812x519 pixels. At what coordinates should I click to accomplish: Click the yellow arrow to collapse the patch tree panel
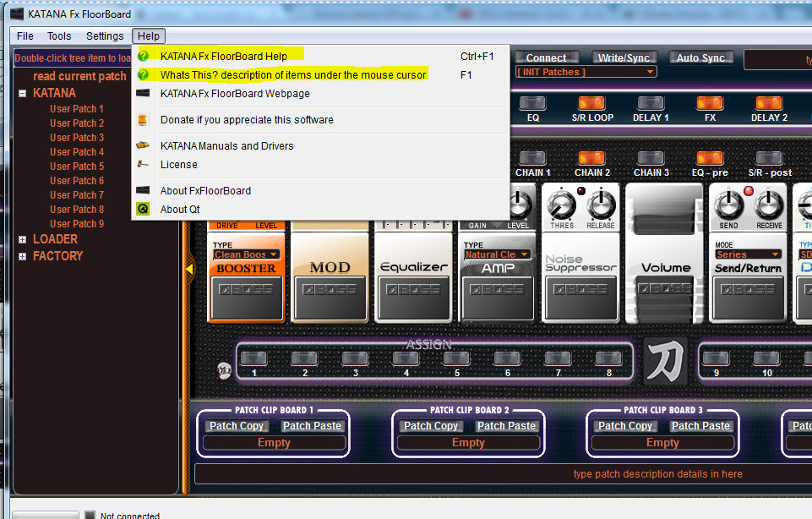click(189, 269)
